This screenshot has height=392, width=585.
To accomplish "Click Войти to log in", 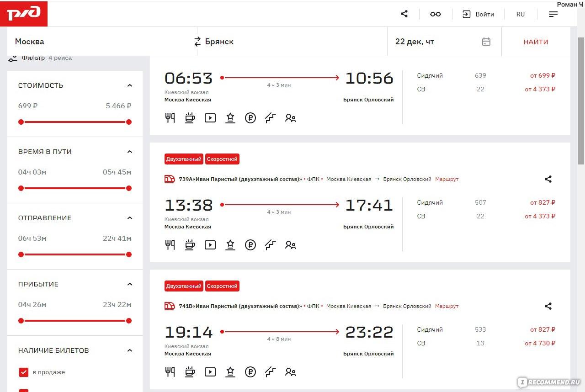I will click(479, 14).
